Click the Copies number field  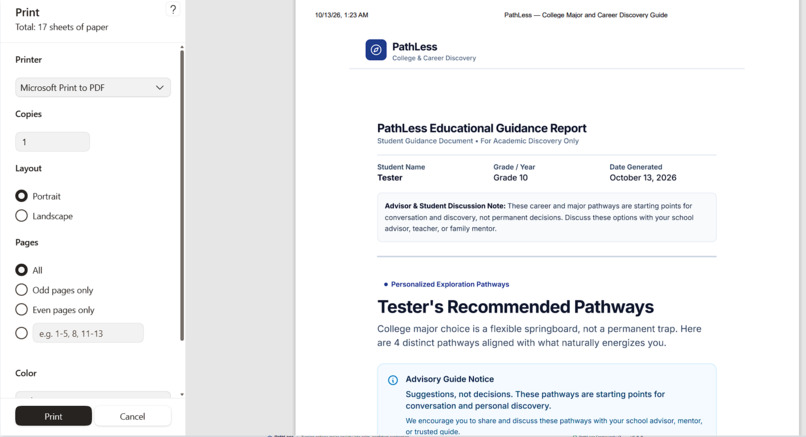(52, 142)
